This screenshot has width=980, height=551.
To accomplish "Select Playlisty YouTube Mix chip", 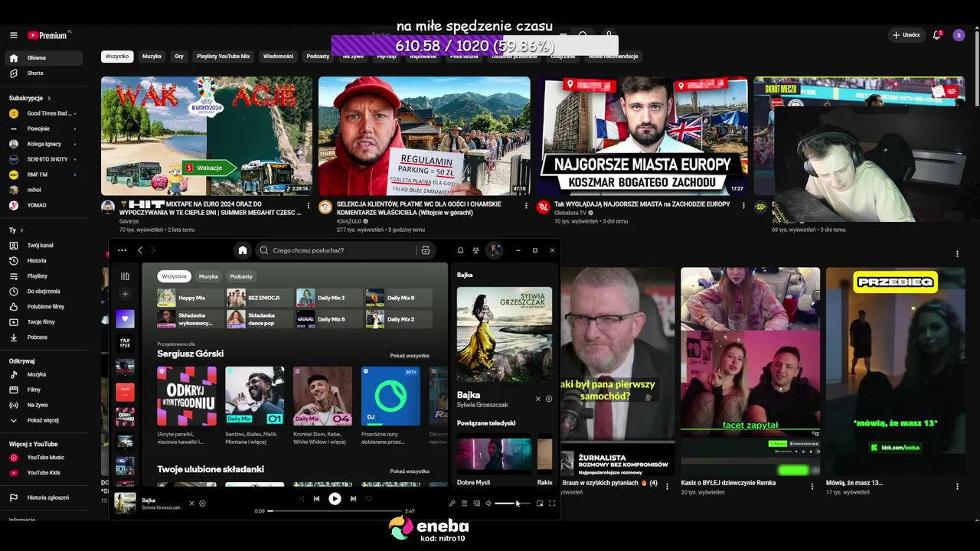I will click(224, 57).
